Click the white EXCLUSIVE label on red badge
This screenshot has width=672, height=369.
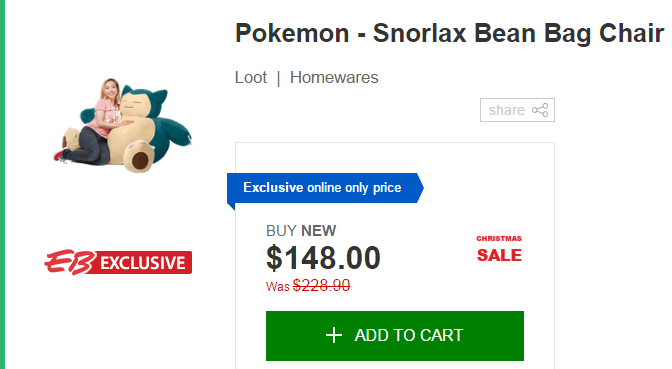pos(143,263)
